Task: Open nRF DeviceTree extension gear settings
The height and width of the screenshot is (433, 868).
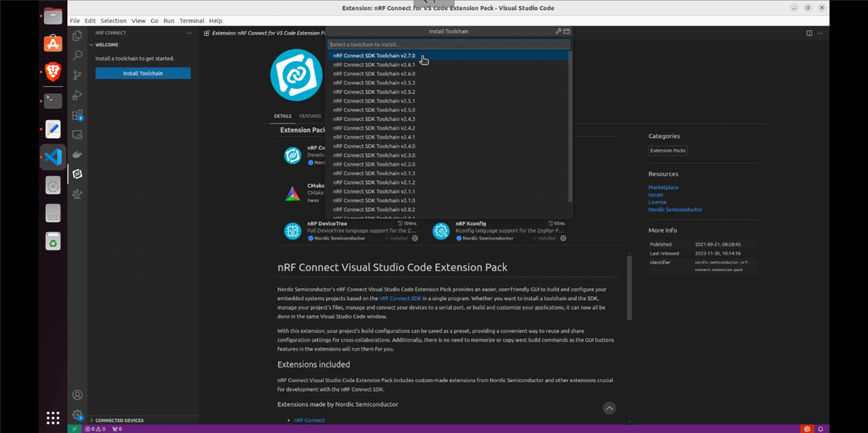Action: point(415,238)
